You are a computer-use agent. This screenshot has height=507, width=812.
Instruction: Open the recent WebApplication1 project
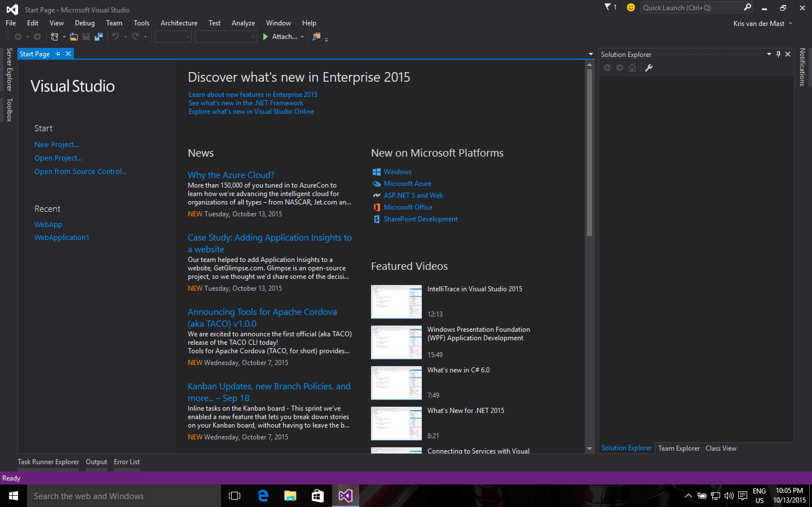click(61, 237)
